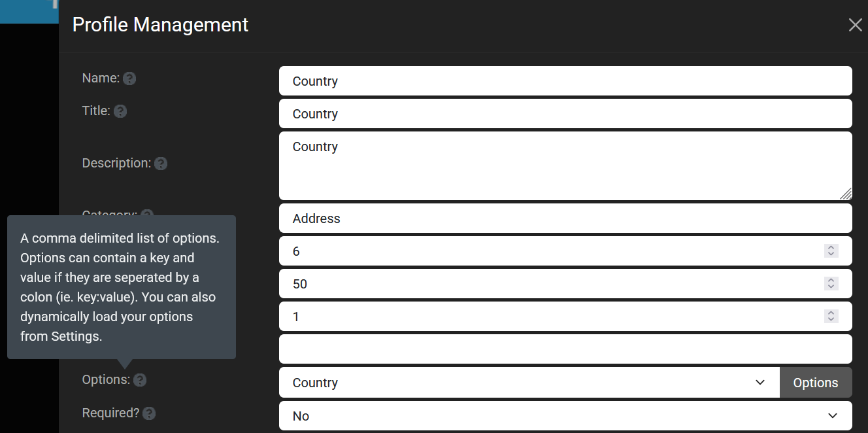Click spinner arrows on the field showing 50

click(x=831, y=284)
